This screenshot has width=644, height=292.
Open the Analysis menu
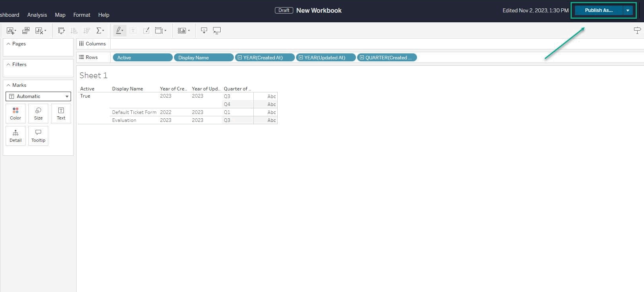[37, 15]
